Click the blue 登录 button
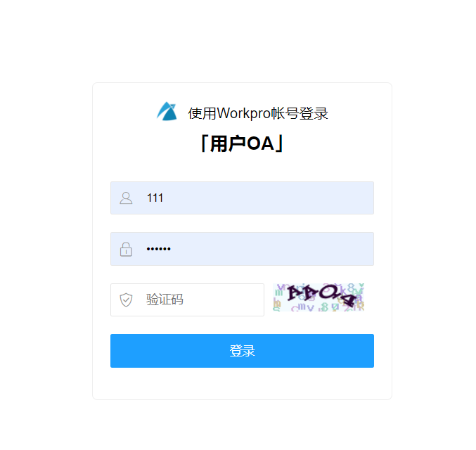 point(243,351)
